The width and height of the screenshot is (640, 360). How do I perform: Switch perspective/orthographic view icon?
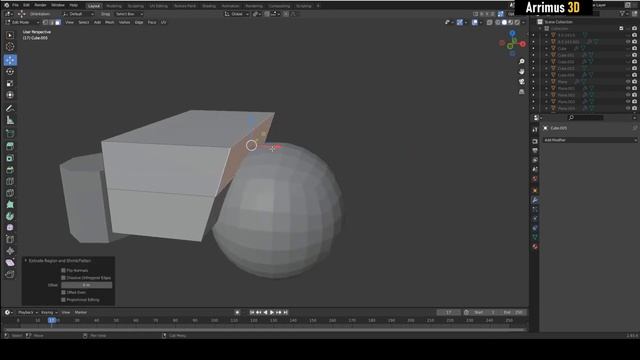pyautogui.click(x=522, y=92)
